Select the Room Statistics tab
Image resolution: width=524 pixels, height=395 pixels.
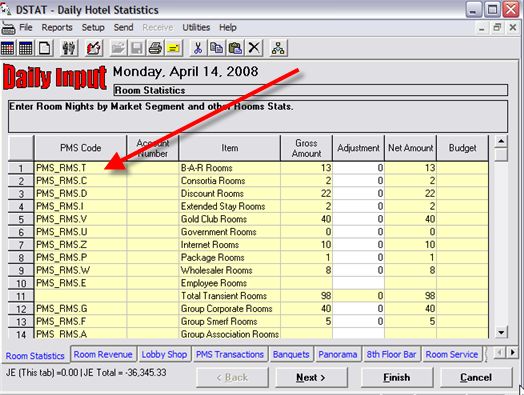click(35, 356)
